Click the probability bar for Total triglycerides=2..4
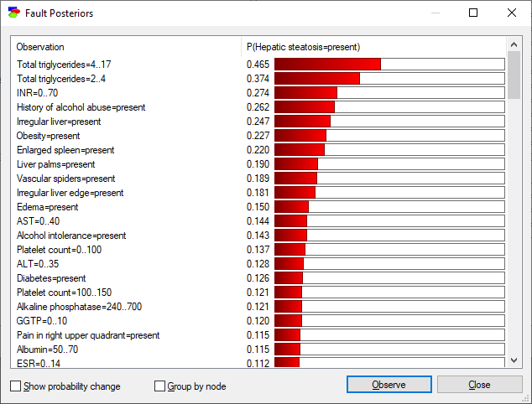The width and height of the screenshot is (532, 404). pyautogui.click(x=389, y=78)
